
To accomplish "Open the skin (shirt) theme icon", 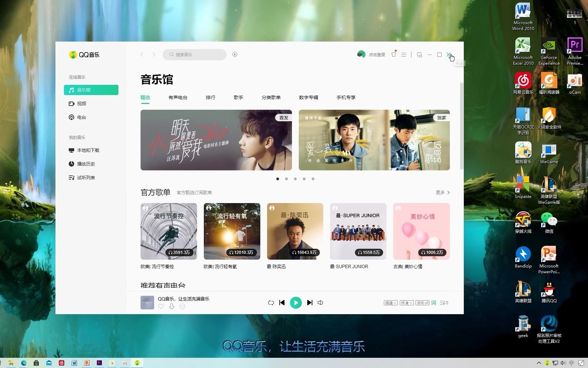I will click(394, 54).
